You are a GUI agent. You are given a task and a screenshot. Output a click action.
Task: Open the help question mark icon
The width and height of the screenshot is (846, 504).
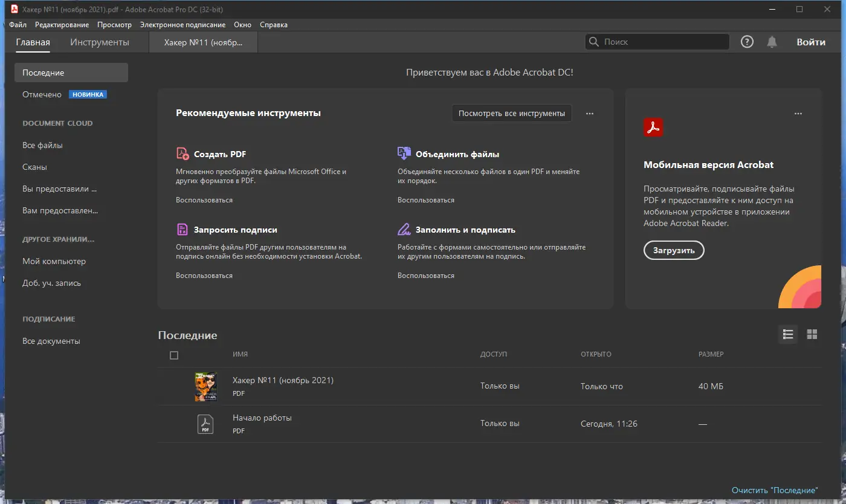748,42
